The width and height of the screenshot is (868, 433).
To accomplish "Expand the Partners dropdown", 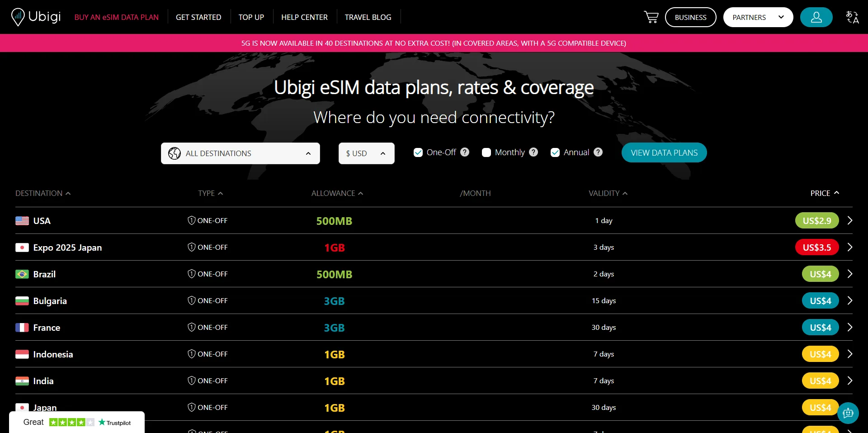I will pyautogui.click(x=758, y=17).
